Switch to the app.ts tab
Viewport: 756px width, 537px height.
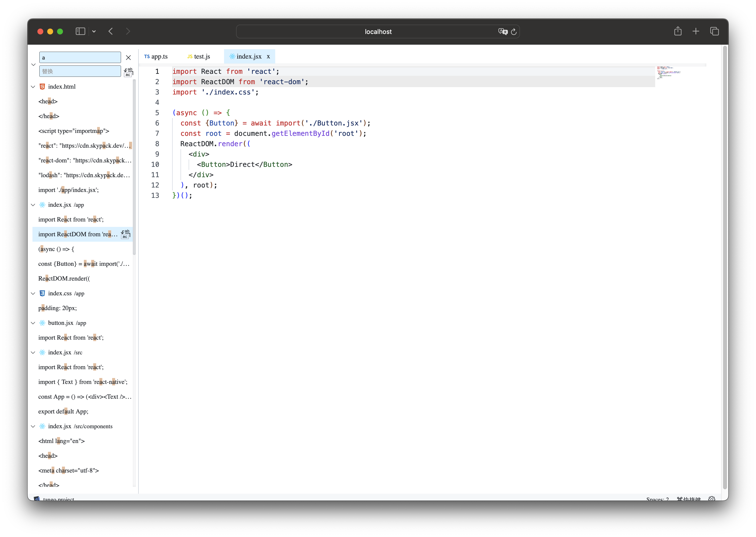156,57
